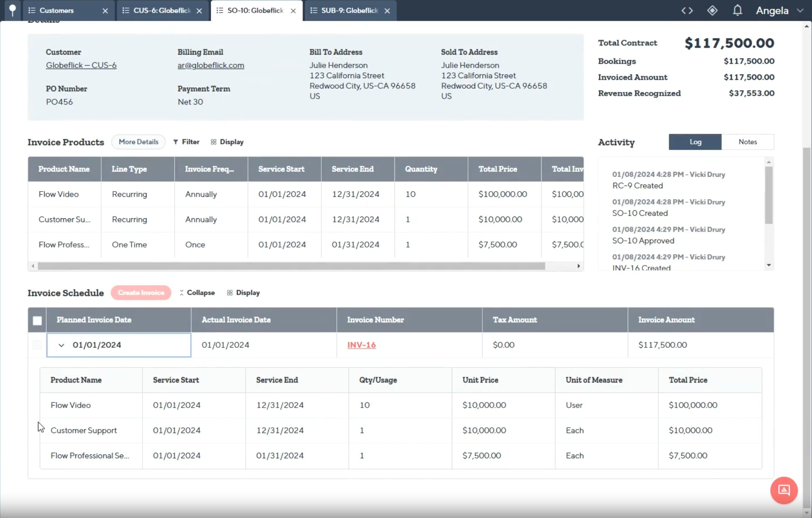Check the 01/01/2024 invoice row checkbox

[x=37, y=345]
